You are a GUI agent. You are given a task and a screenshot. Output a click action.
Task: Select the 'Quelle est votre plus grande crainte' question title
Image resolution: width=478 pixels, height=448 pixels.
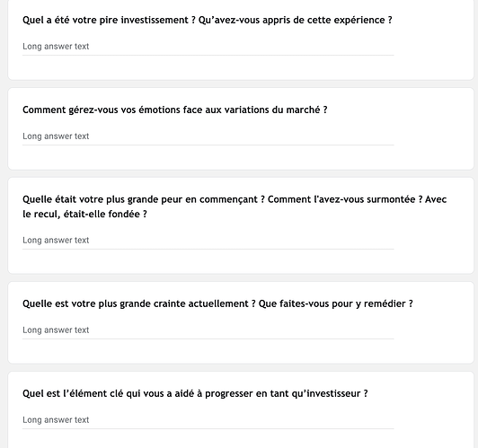click(x=217, y=304)
